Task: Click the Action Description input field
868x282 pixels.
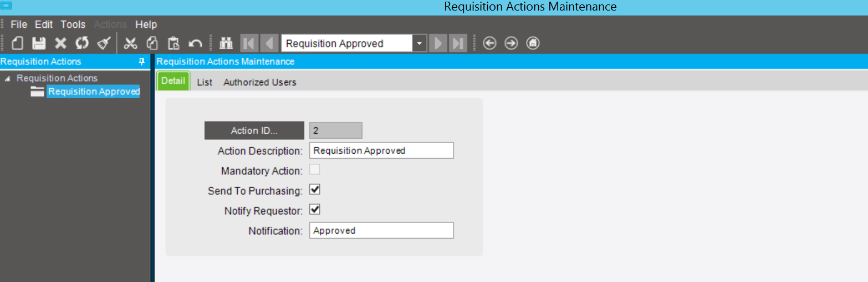Action: (381, 150)
